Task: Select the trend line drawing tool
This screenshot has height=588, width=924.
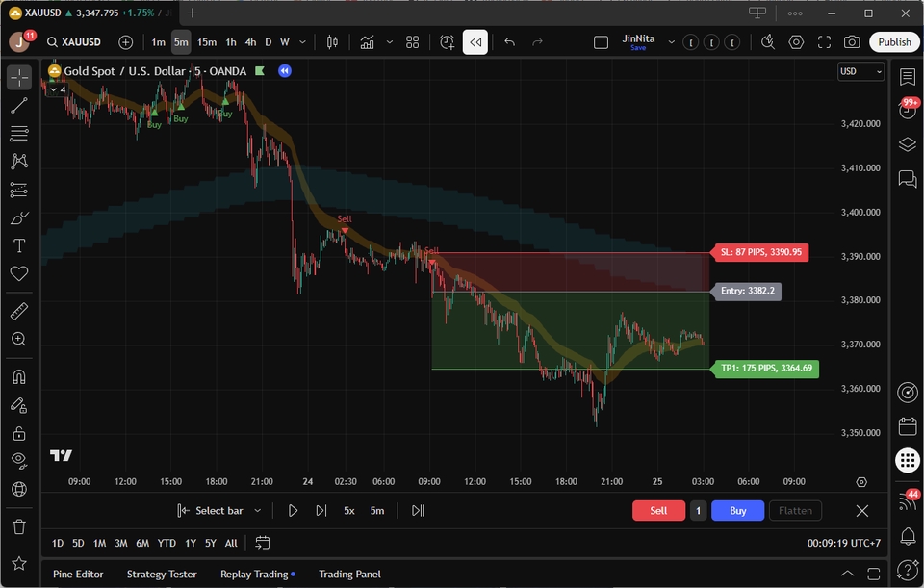Action: click(x=19, y=106)
